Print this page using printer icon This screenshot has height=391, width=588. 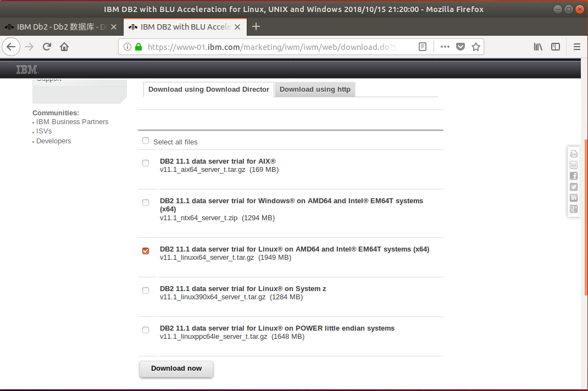pos(574,154)
